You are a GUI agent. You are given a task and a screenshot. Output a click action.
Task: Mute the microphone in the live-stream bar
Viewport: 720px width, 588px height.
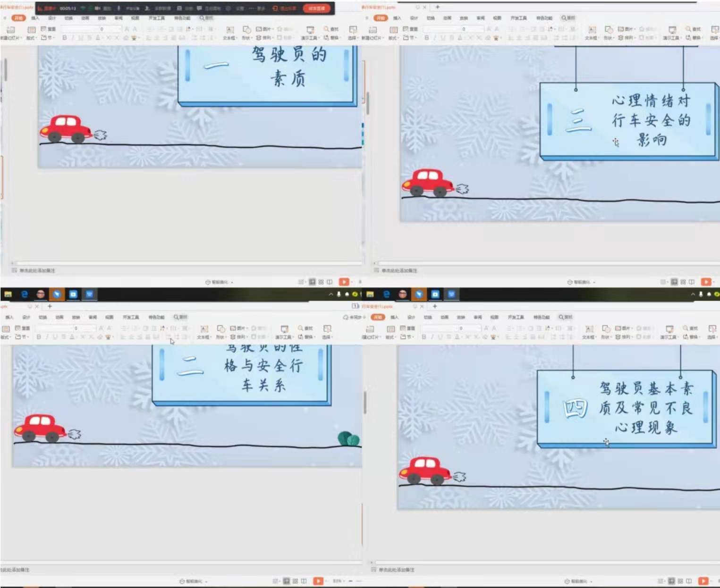coord(119,8)
